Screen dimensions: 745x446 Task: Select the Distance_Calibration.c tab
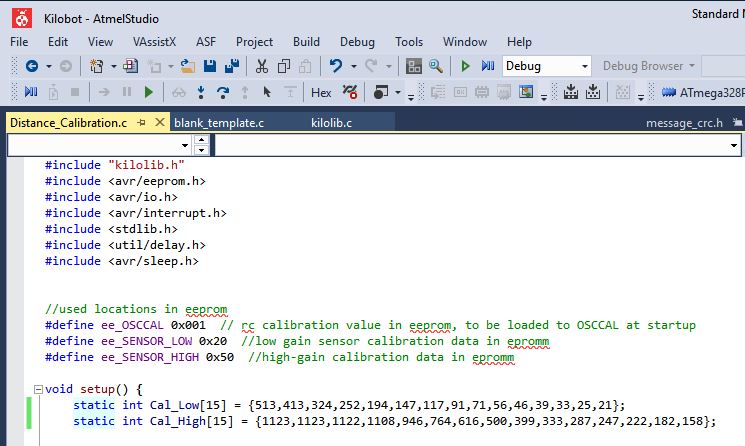click(x=68, y=123)
